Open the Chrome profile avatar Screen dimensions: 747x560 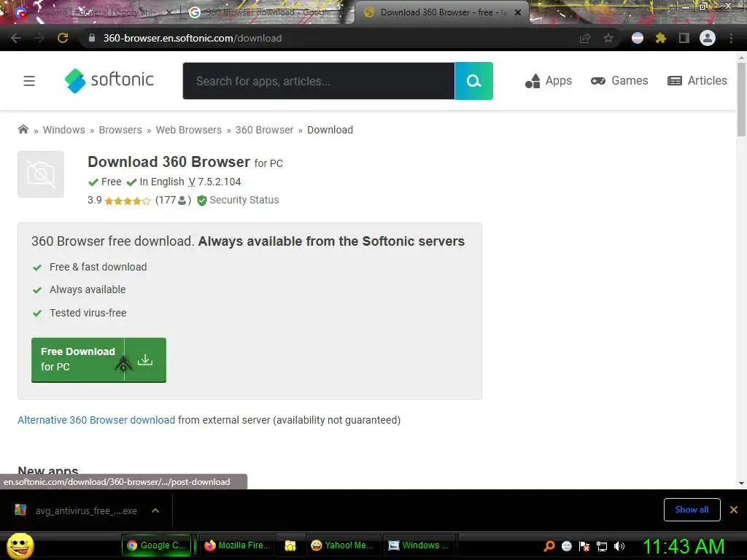[x=708, y=38]
